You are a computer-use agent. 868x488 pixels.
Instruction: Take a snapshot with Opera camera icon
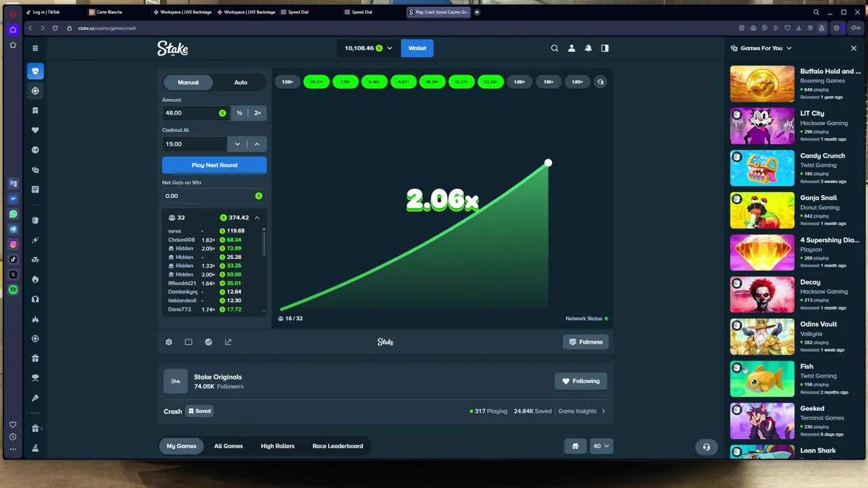pos(753,28)
